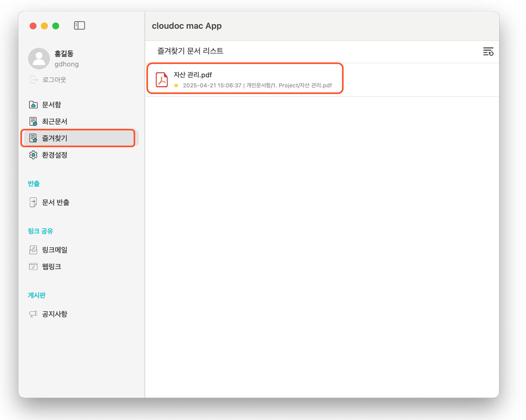Toggle the sidebar panel icon

[x=80, y=26]
